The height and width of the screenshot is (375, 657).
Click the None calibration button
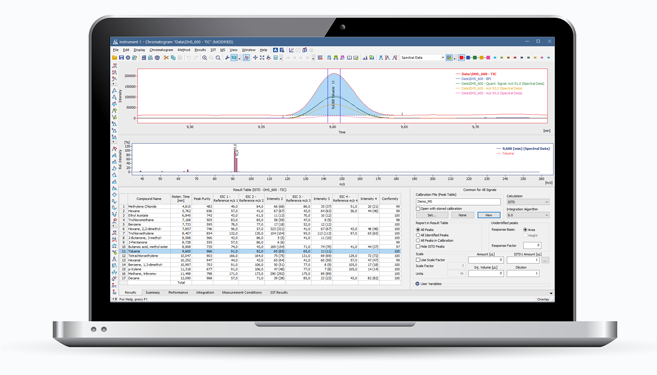coord(462,215)
